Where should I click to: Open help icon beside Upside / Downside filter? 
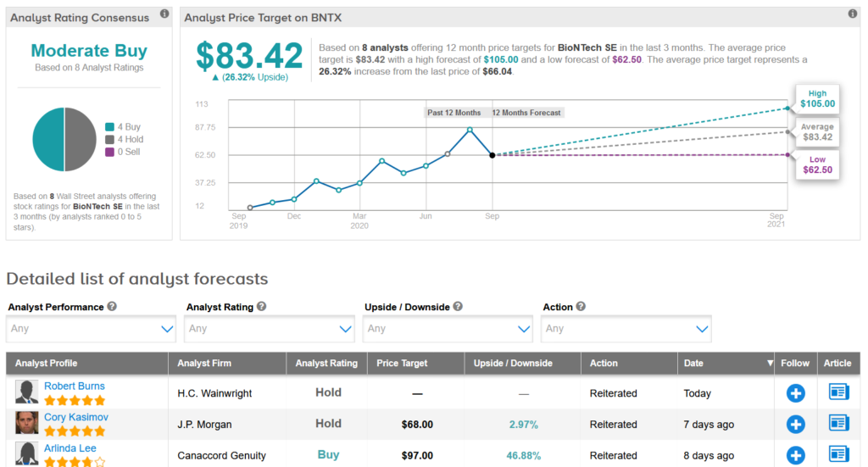[x=458, y=306]
